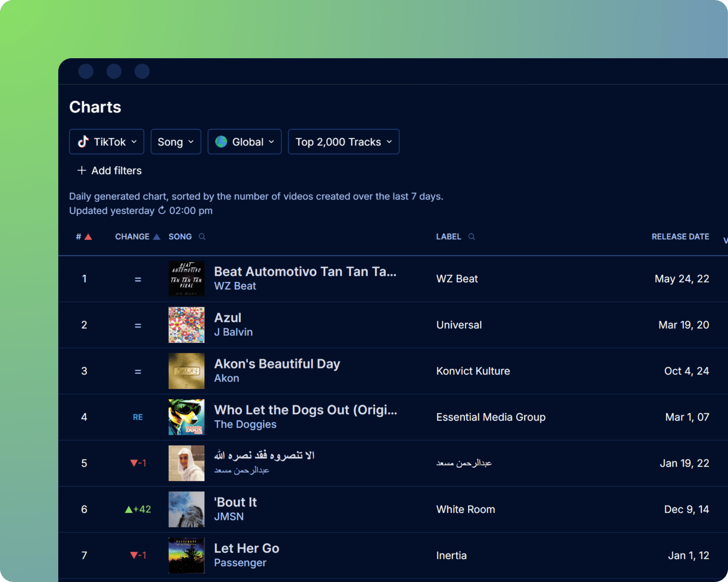Sort by rank using the red arrow
Screen dimensions: 728x582
[x=88, y=237]
